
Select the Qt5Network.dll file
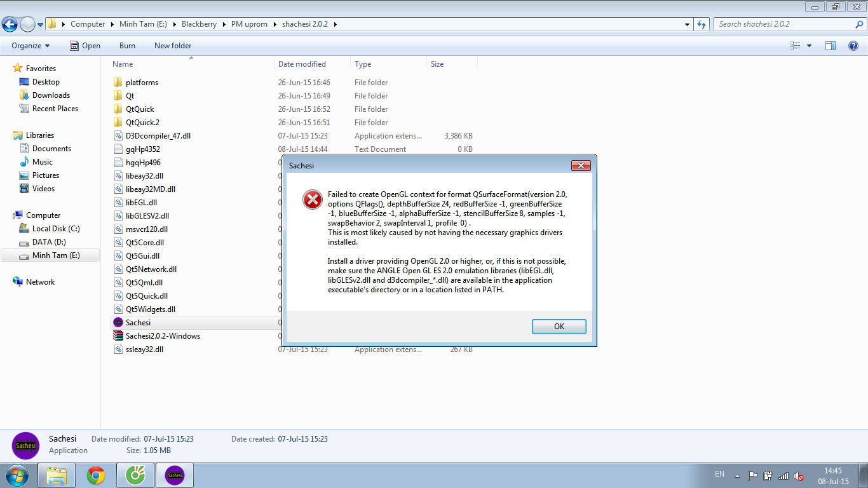(151, 269)
